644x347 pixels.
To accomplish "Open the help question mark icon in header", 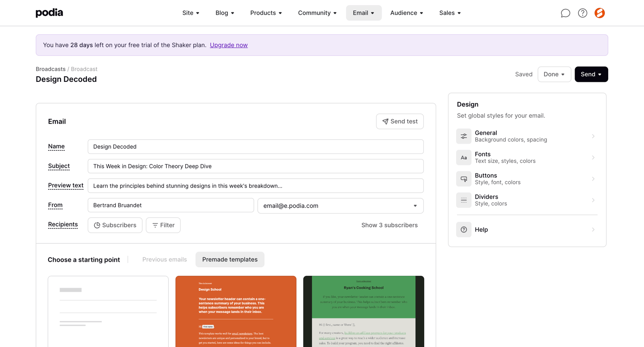I will click(x=583, y=13).
